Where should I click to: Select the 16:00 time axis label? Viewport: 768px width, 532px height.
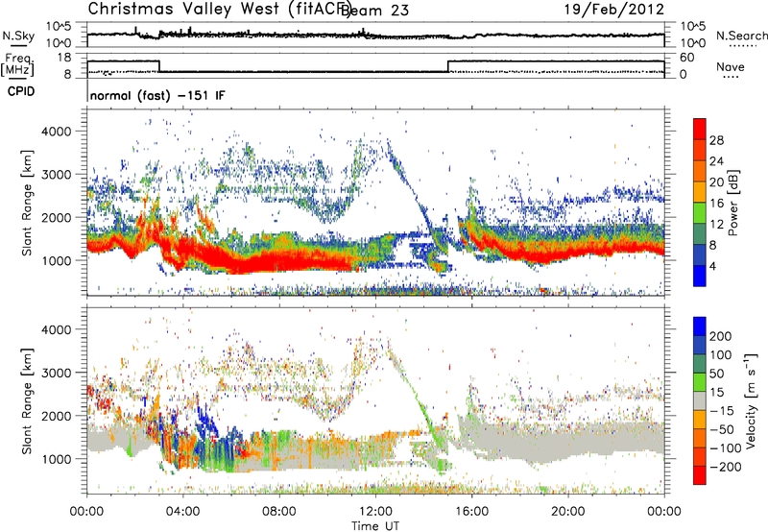pyautogui.click(x=471, y=512)
